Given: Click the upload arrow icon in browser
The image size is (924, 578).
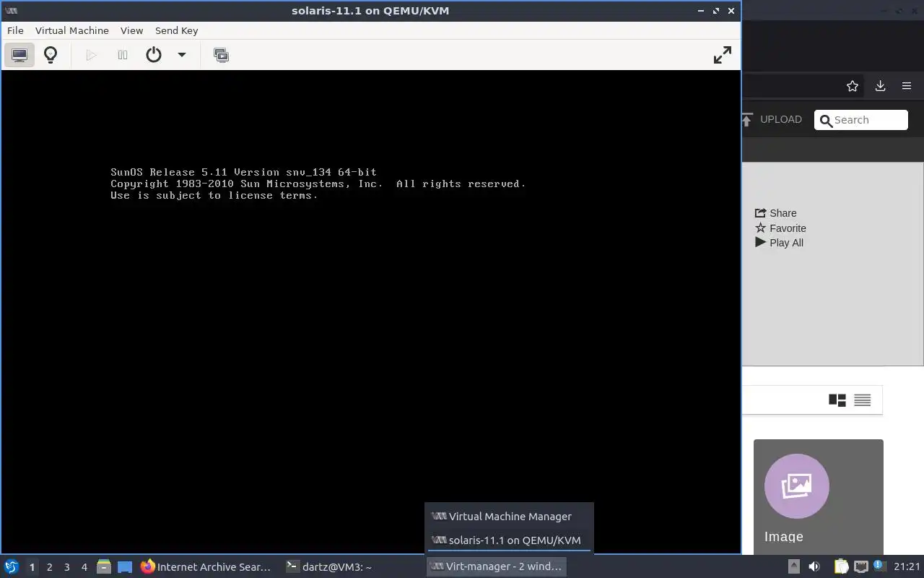Looking at the screenshot, I should click(x=748, y=119).
